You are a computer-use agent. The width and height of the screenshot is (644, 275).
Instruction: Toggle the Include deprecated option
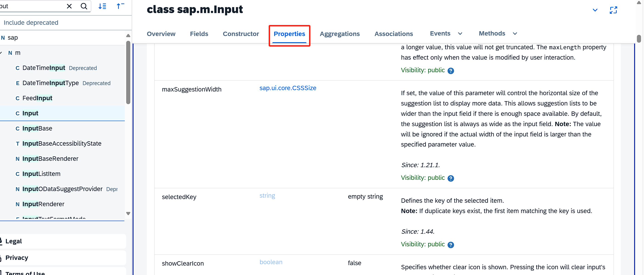31,23
